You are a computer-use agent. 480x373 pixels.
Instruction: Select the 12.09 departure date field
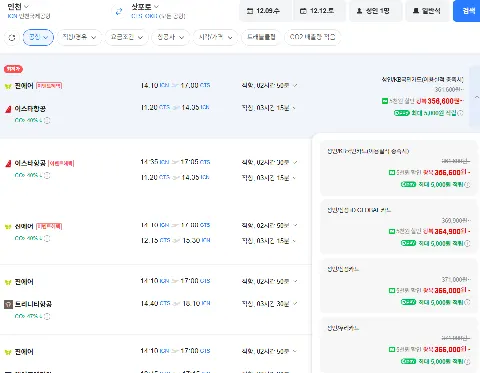[x=266, y=11]
